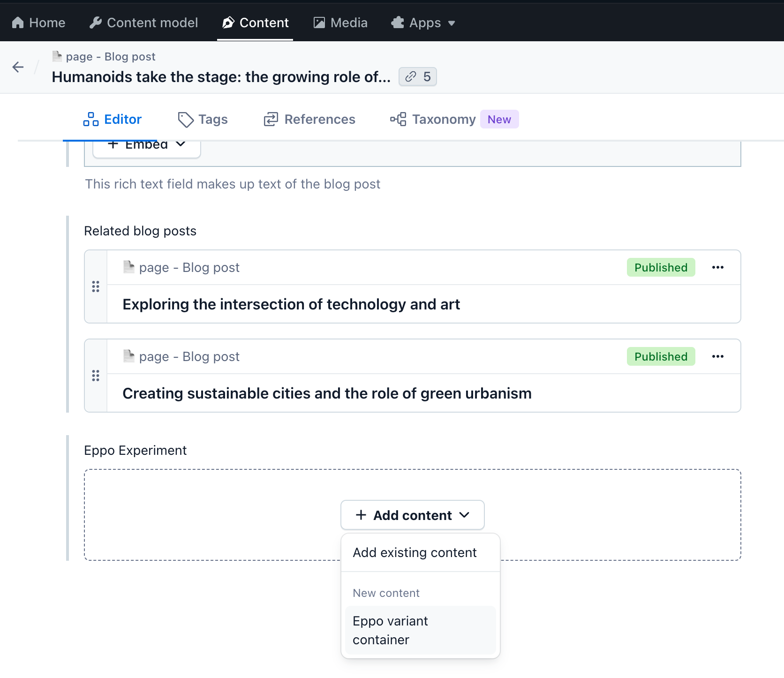Choose Add existing content option

tap(415, 552)
